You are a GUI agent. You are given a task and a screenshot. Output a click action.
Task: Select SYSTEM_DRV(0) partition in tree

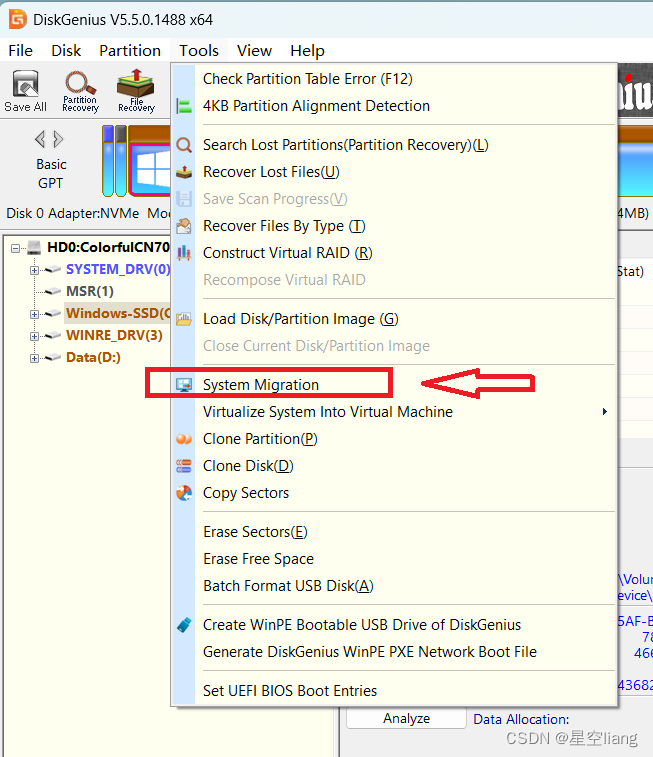(x=118, y=269)
